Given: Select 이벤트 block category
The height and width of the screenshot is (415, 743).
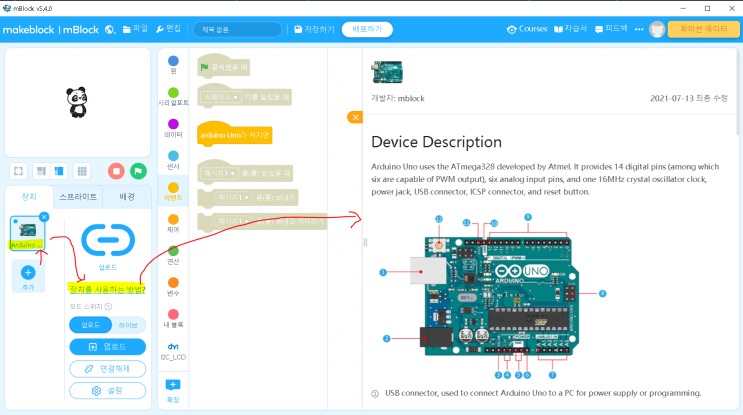Looking at the screenshot, I should pos(173,191).
